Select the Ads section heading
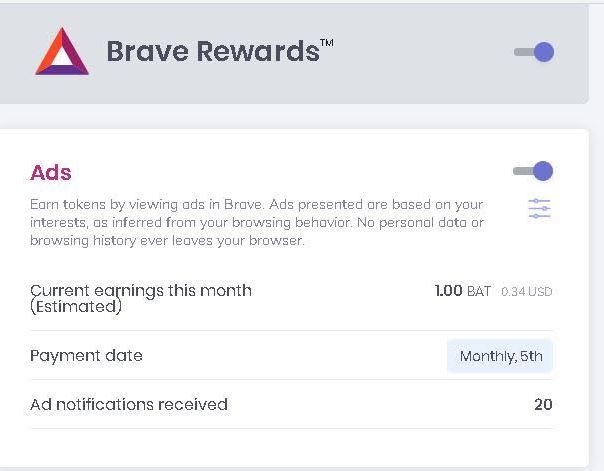 click(51, 173)
